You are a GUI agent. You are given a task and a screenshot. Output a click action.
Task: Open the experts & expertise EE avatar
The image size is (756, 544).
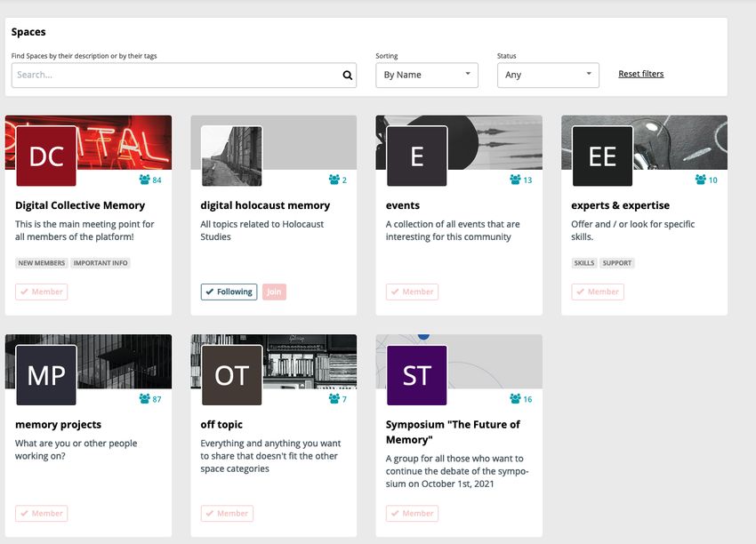click(x=602, y=156)
